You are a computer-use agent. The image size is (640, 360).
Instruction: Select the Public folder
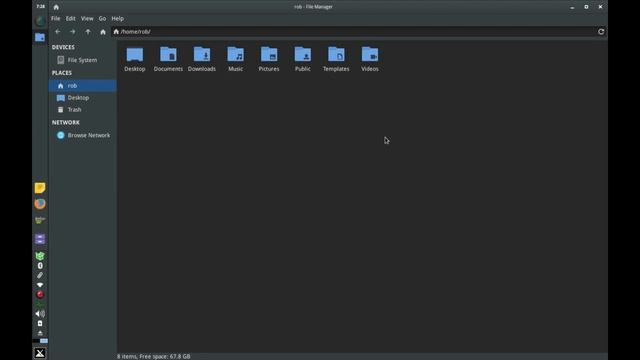302,59
